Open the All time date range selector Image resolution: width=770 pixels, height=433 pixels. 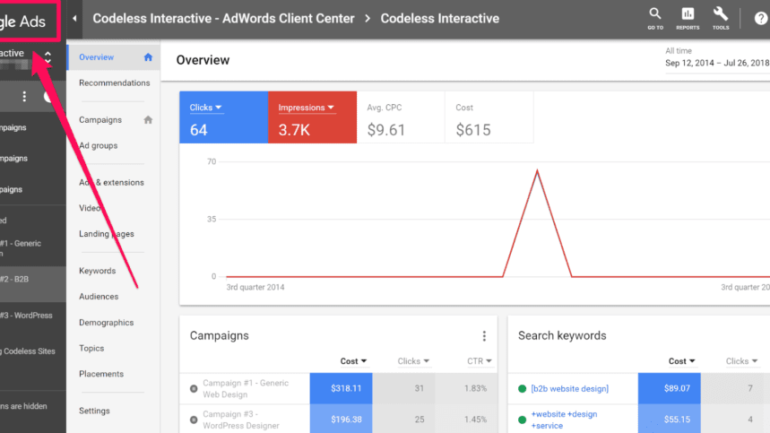[x=717, y=57]
